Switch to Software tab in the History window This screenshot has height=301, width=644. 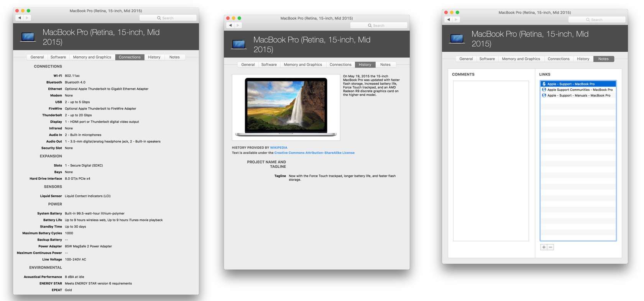[269, 65]
